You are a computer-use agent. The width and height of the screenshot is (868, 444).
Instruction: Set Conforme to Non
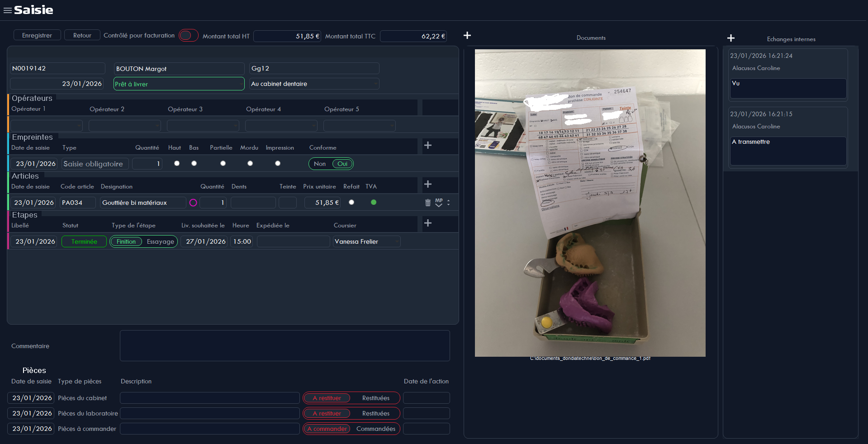coord(319,164)
